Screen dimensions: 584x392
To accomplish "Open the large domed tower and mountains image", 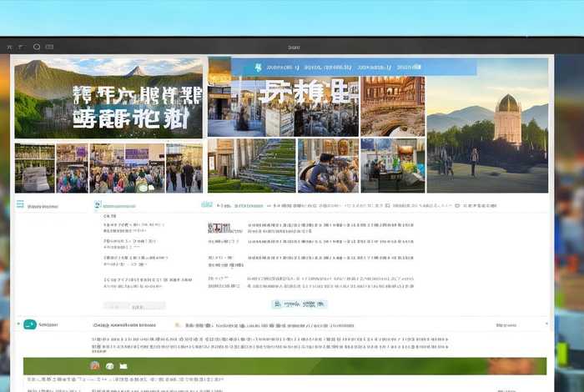I will 487,125.
